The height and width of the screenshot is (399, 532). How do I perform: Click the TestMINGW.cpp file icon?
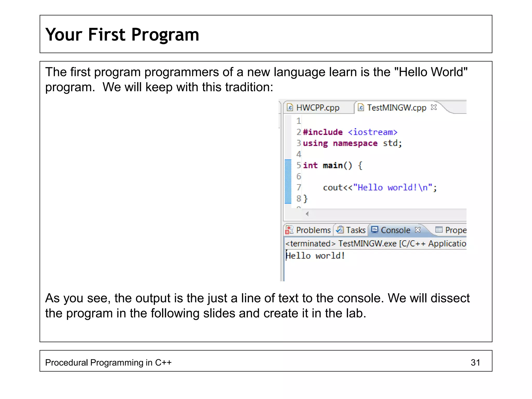(x=361, y=107)
